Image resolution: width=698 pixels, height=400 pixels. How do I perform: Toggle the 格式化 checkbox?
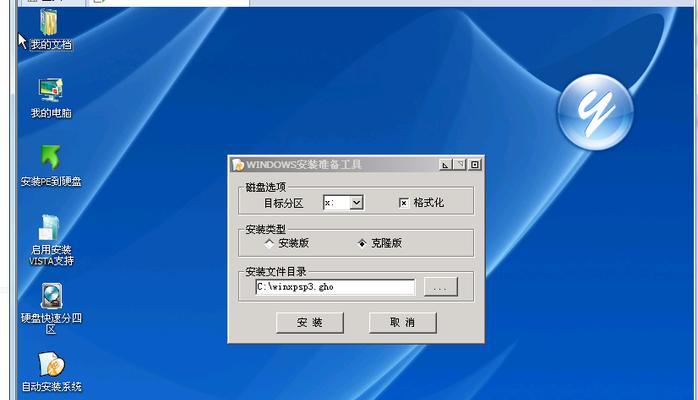click(403, 203)
